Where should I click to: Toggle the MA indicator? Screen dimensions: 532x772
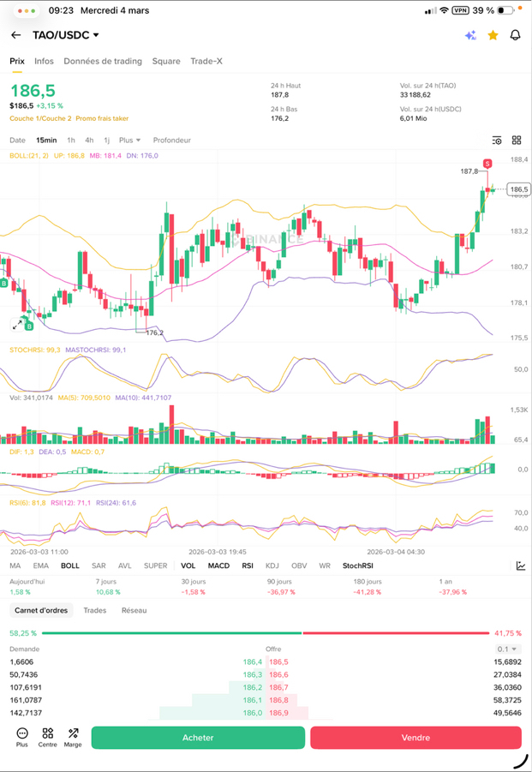[x=15, y=566]
